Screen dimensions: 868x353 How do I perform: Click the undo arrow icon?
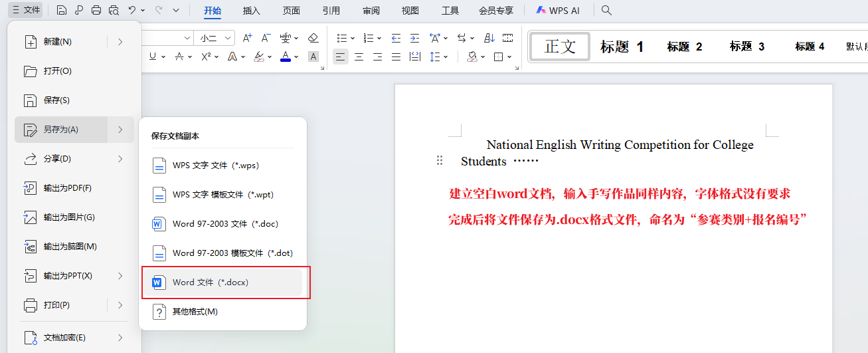click(x=132, y=10)
